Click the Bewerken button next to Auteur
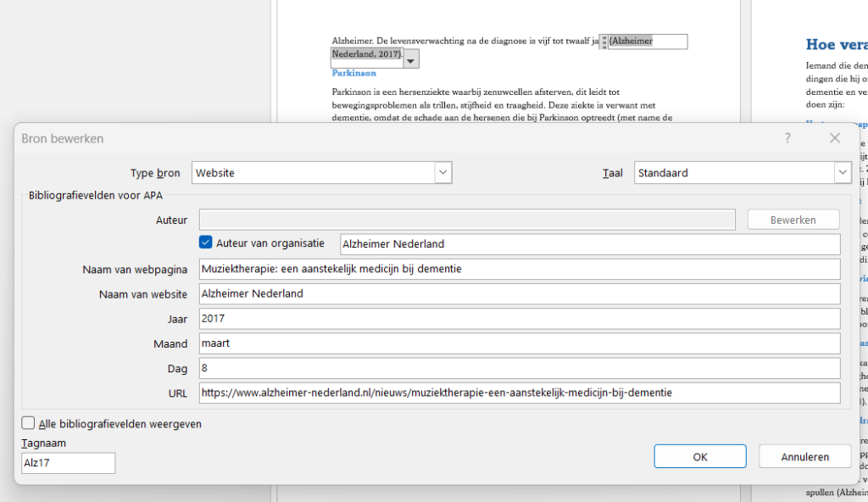Screen dimensions: 868x502 point(793,220)
